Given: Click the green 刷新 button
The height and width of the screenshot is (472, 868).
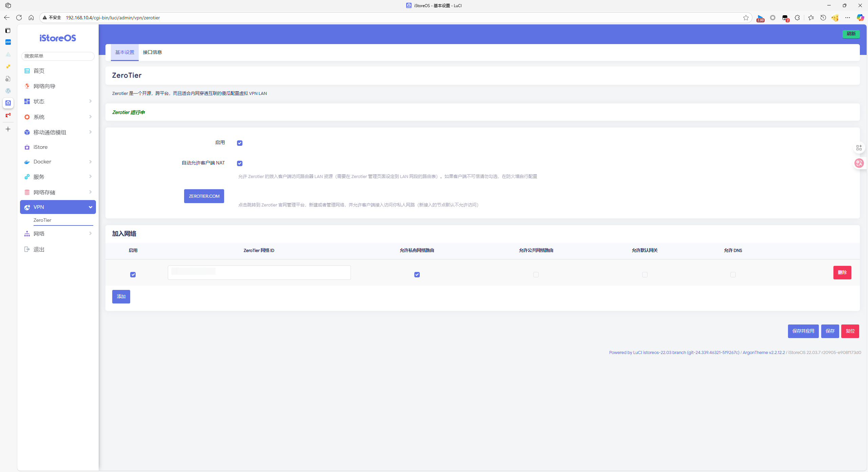Looking at the screenshot, I should coord(851,34).
